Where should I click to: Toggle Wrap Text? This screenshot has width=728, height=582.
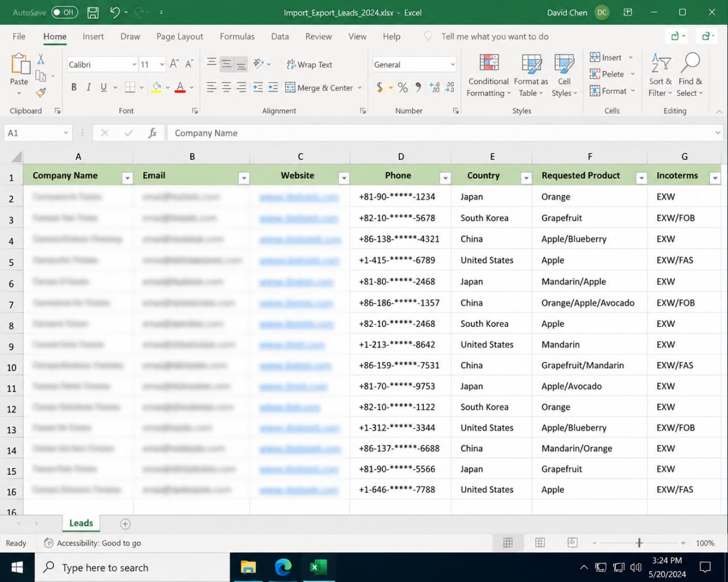click(309, 64)
